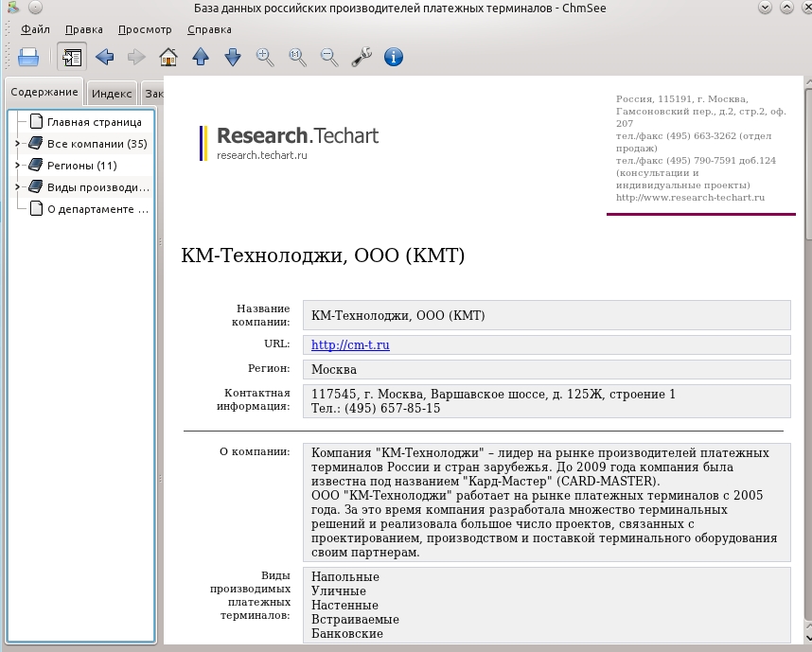Switch to the Содержание tab
This screenshot has width=812, height=652.
coord(44,92)
